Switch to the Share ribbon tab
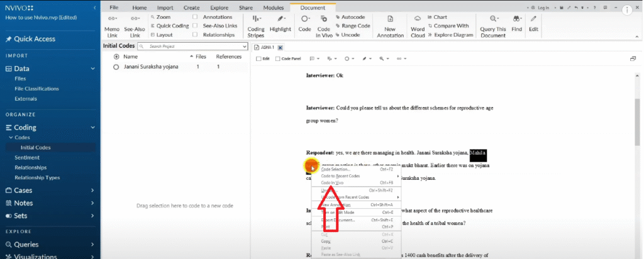 pyautogui.click(x=246, y=8)
